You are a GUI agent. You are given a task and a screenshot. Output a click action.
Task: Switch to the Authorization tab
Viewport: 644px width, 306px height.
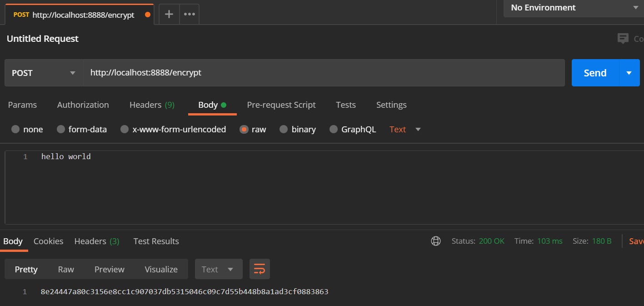[x=83, y=105]
